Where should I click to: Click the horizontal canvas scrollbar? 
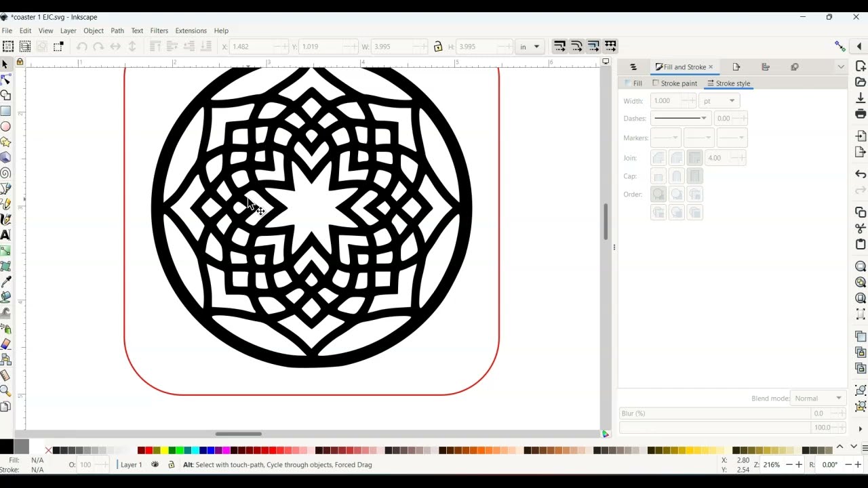pyautogui.click(x=238, y=434)
